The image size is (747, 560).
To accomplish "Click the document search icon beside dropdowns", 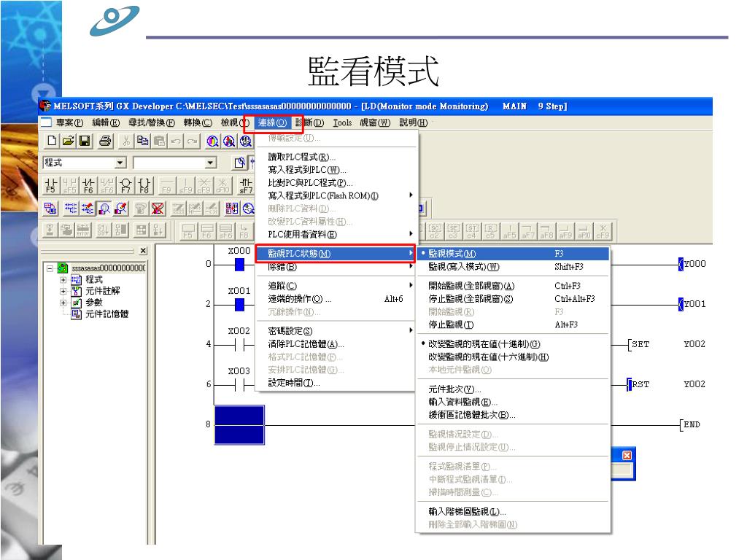I will click(240, 163).
